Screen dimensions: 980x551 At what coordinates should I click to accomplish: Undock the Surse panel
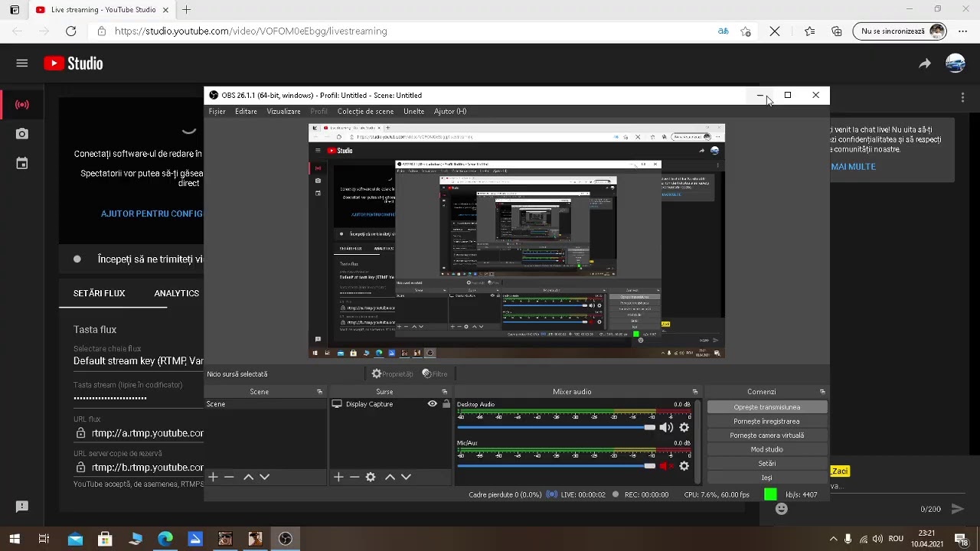click(x=444, y=392)
